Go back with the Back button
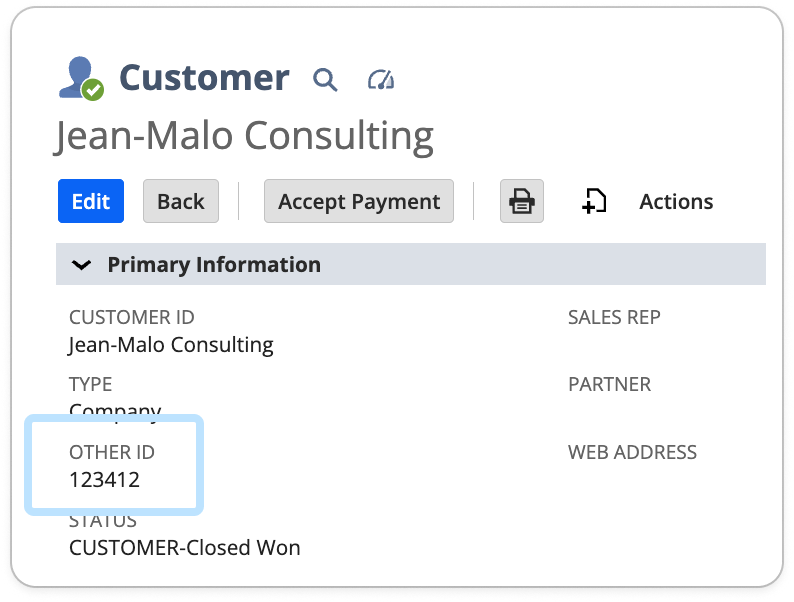 181,201
